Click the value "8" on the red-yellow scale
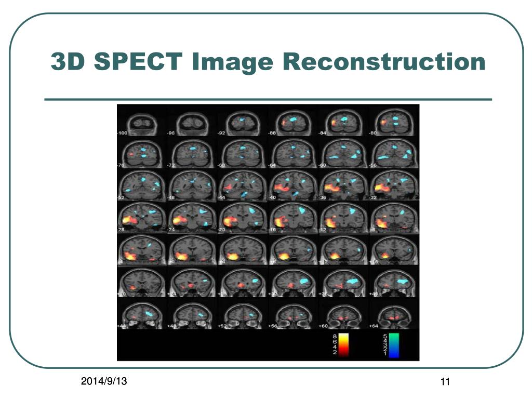532x399 pixels. 335,336
